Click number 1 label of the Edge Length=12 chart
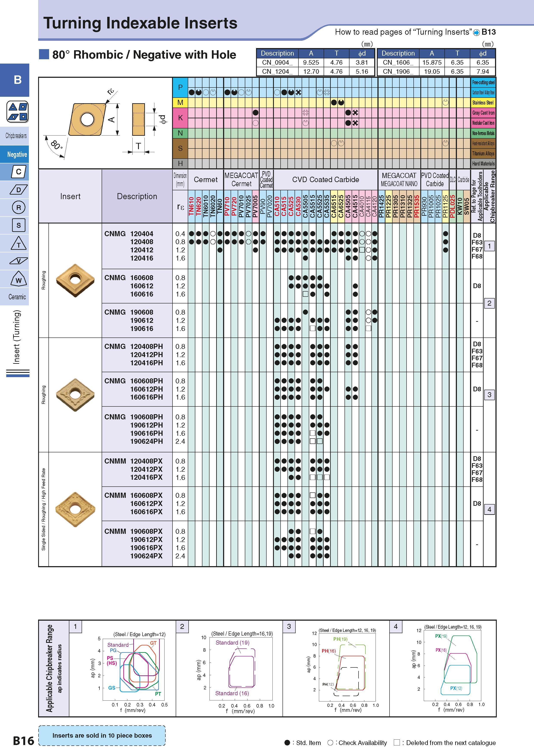This screenshot has width=534, height=756. click(75, 626)
